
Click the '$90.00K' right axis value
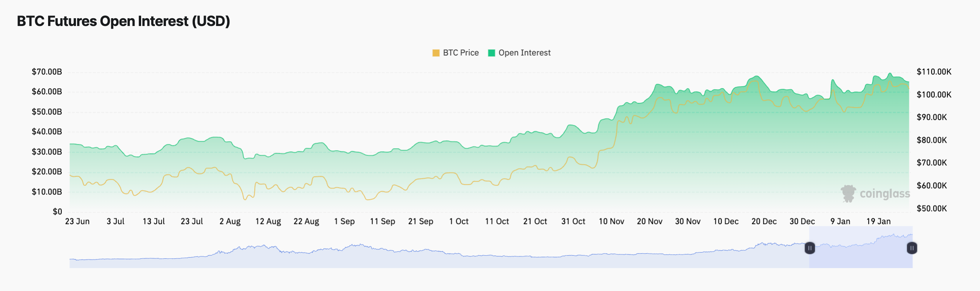[x=932, y=117]
